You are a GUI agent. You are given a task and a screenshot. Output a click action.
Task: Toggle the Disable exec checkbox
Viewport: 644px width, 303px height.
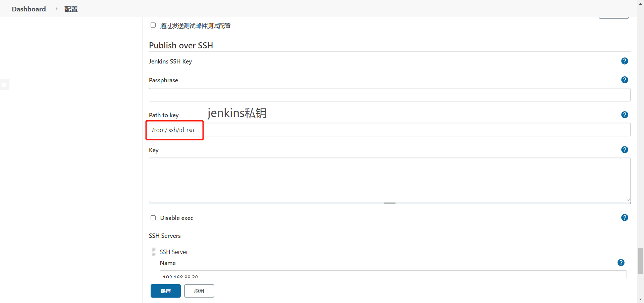pos(153,218)
